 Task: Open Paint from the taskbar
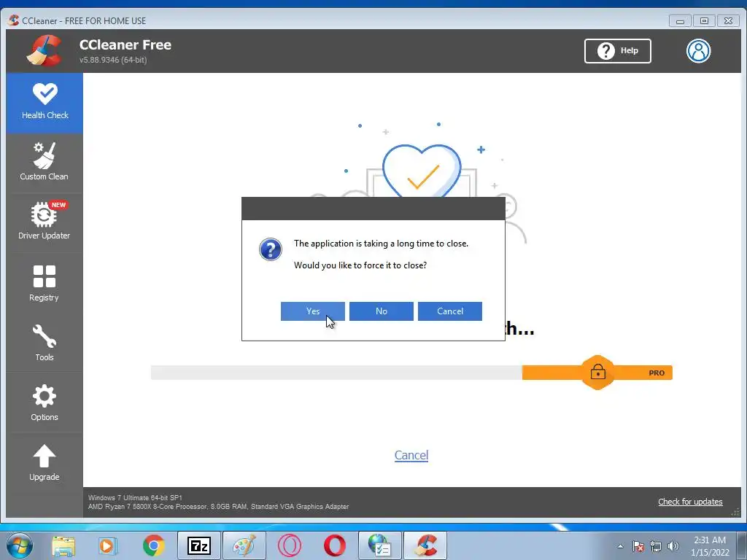tap(244, 545)
